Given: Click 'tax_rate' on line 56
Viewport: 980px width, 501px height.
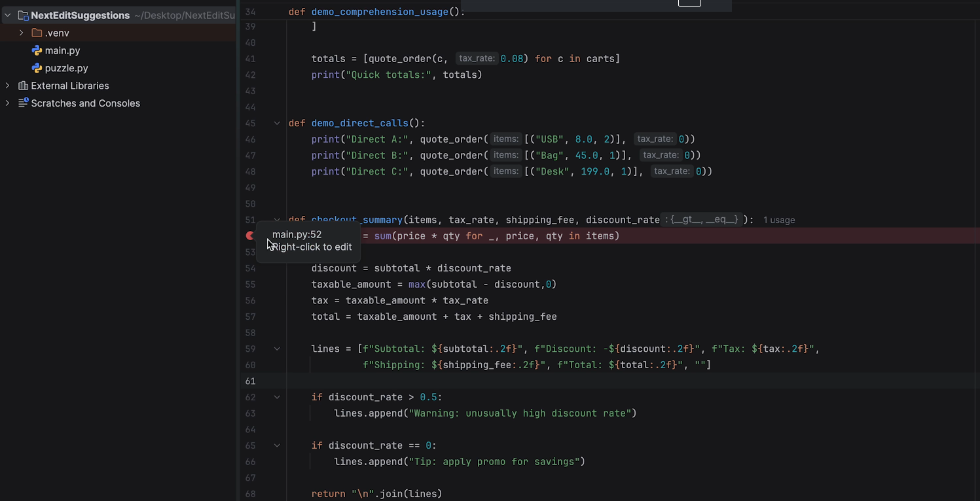Looking at the screenshot, I should click(x=465, y=300).
